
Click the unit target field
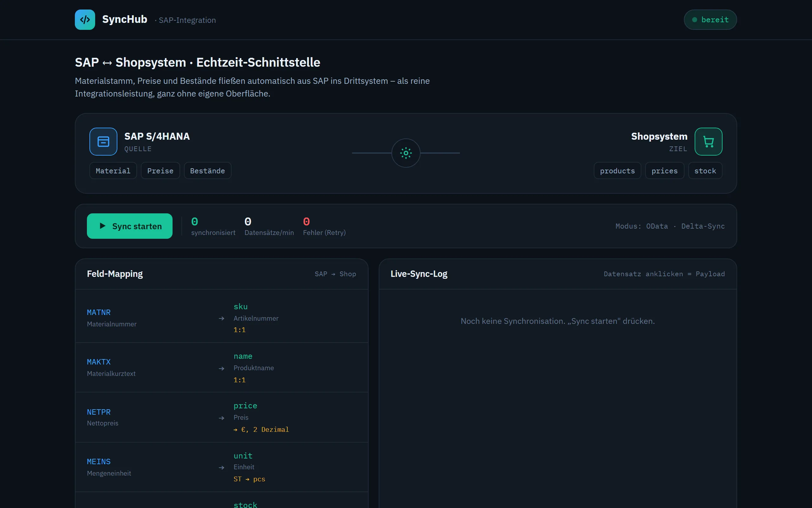pos(243,456)
